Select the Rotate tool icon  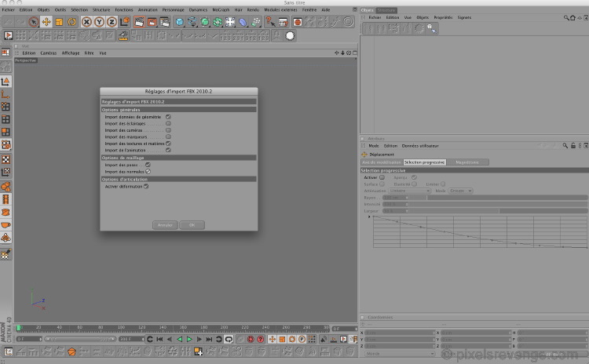[71, 22]
